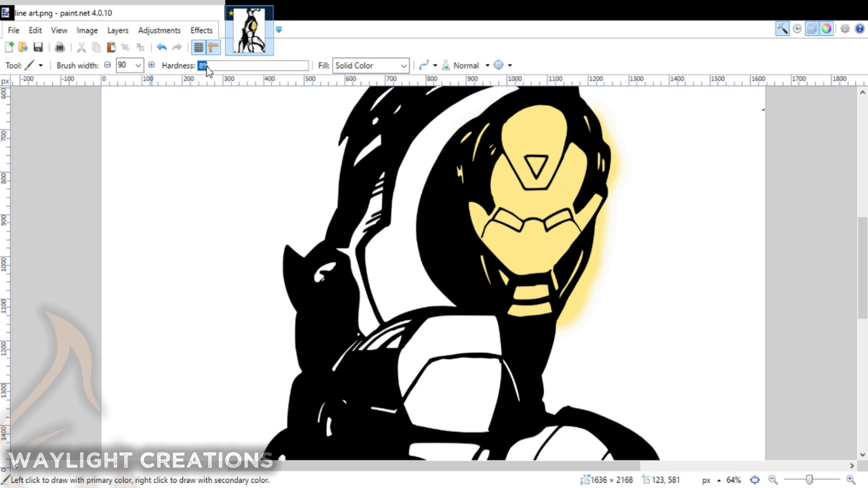Toggle the rulers button
Viewport: 868px width, 488px height.
pos(213,47)
